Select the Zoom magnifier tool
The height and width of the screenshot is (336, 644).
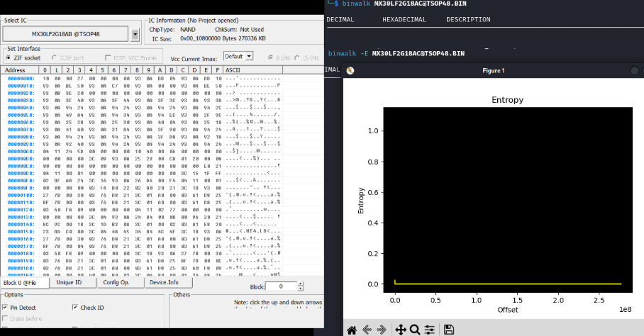[x=414, y=329]
